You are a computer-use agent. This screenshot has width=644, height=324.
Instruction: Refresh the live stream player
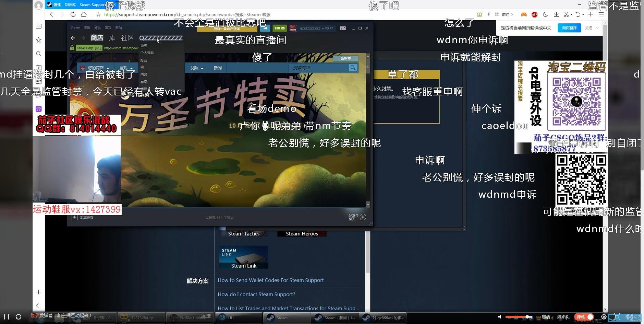(19, 317)
